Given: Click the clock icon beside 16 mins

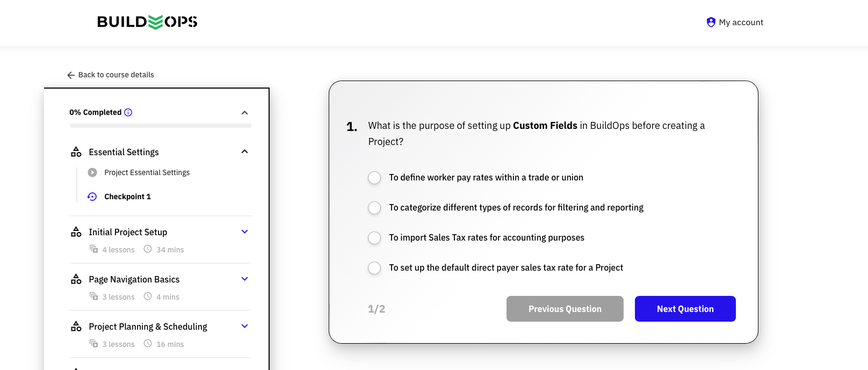Looking at the screenshot, I should [148, 344].
